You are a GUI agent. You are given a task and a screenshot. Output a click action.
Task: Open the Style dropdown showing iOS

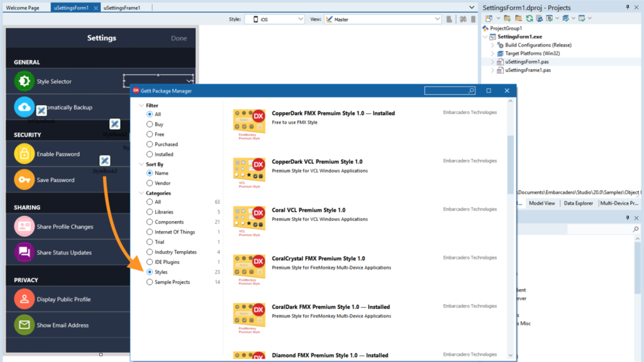coord(274,20)
